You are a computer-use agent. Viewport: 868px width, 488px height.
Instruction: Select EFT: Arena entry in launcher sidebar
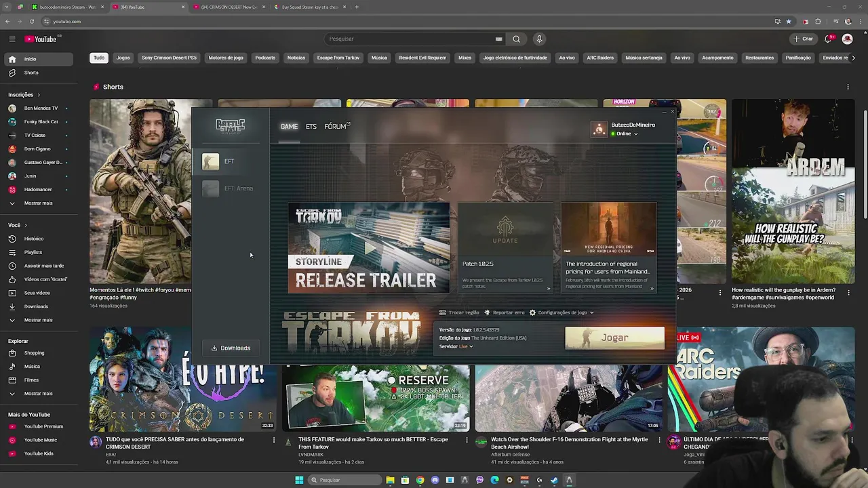point(229,188)
